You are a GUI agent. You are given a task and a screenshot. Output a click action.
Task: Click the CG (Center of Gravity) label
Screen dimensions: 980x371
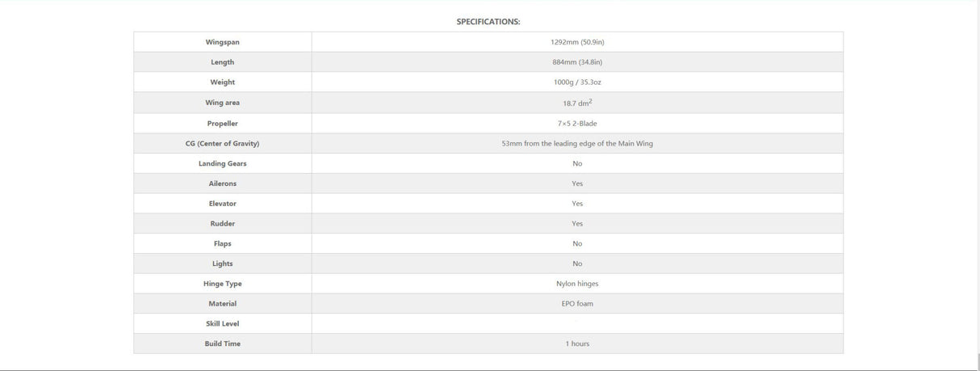coord(222,143)
